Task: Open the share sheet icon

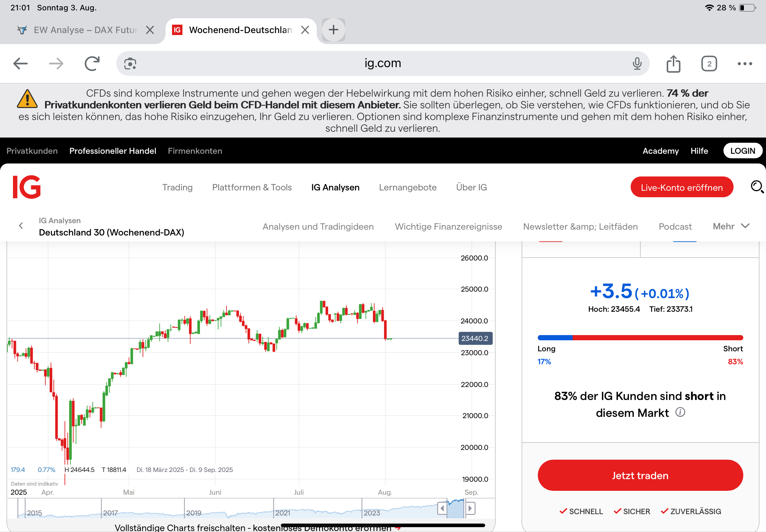Action: [x=673, y=63]
